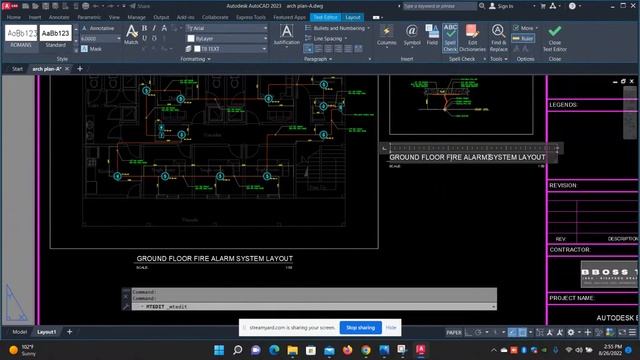Close the arch plan-A file tab
The image size is (640, 360).
tap(67, 69)
